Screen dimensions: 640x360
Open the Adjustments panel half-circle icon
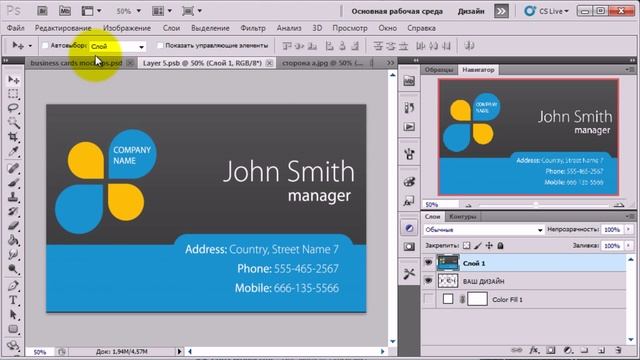tap(409, 228)
